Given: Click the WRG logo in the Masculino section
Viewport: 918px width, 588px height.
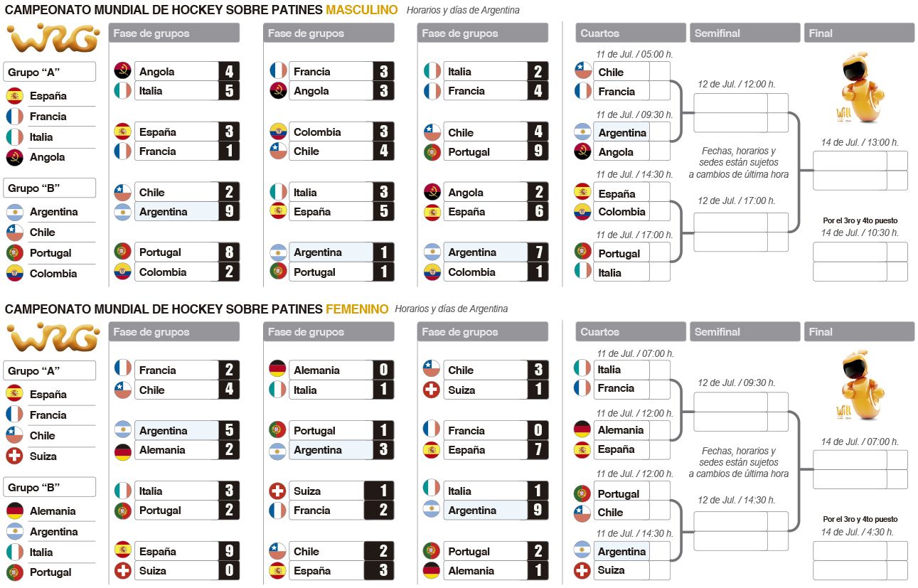Looking at the screenshot, I should coord(53,39).
